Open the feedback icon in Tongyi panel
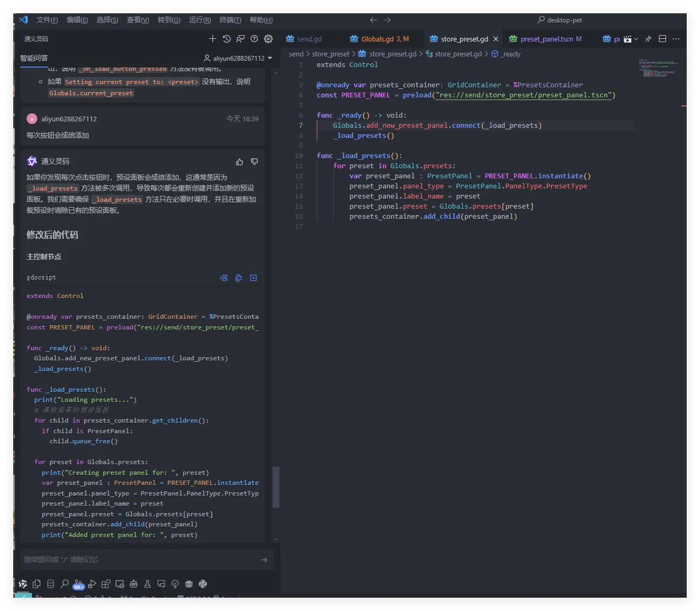Image resolution: width=700 pixels, height=611 pixels. [241, 39]
